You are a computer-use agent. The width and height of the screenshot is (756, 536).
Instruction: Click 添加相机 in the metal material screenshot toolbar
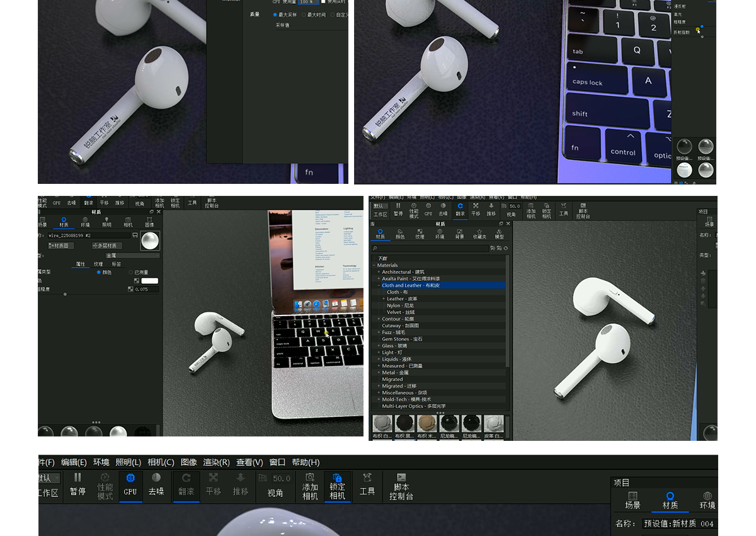coord(159,203)
